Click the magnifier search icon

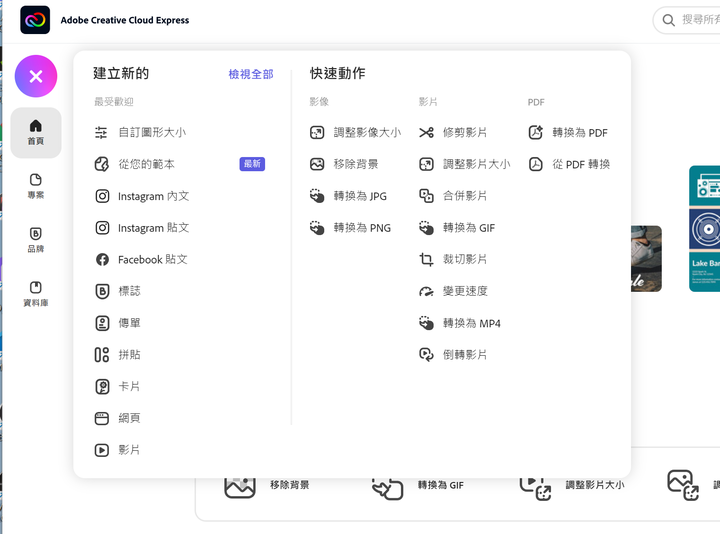click(x=669, y=20)
